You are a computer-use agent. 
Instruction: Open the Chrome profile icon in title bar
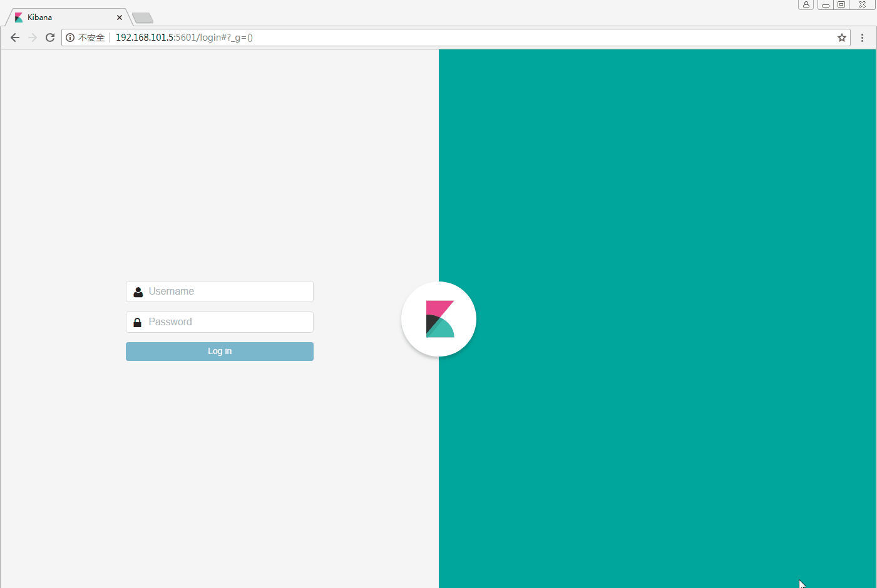806,4
